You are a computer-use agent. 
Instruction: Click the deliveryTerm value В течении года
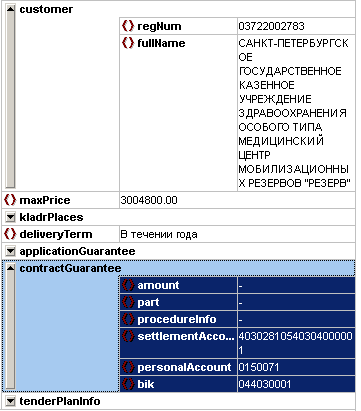(x=159, y=235)
